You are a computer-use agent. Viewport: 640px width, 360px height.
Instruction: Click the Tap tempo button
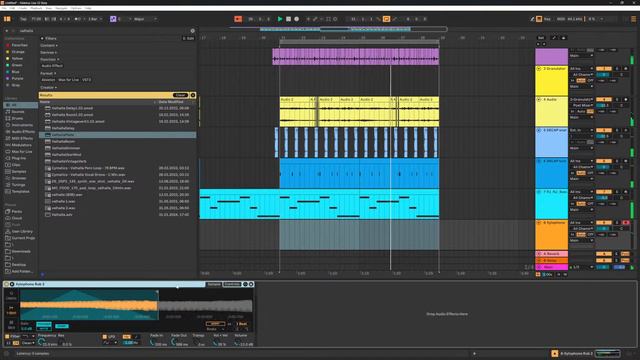23,19
